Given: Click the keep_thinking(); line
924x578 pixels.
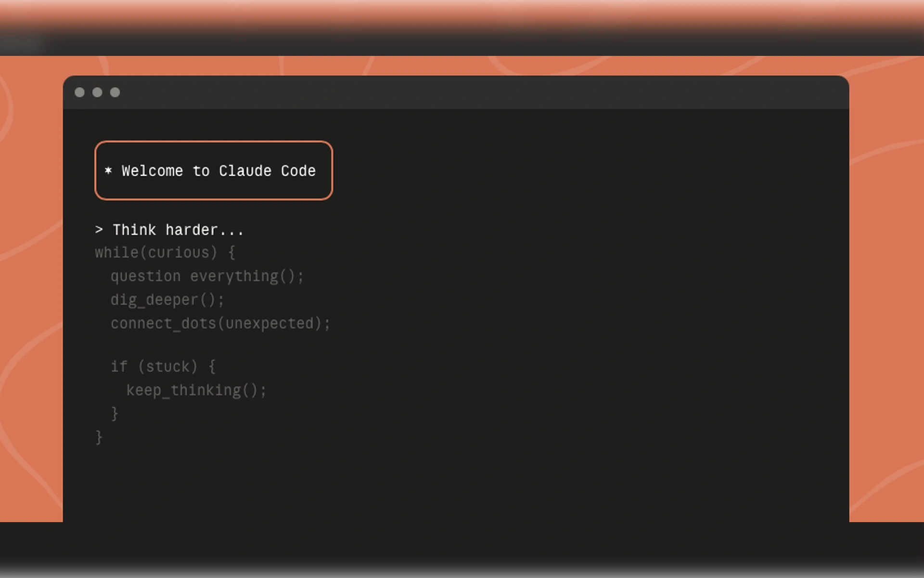Looking at the screenshot, I should coord(196,390).
